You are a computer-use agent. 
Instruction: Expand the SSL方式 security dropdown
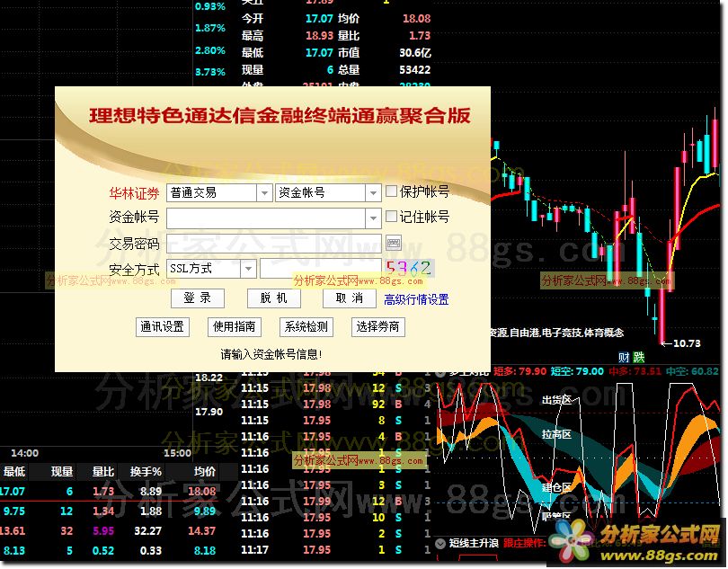click(248, 269)
